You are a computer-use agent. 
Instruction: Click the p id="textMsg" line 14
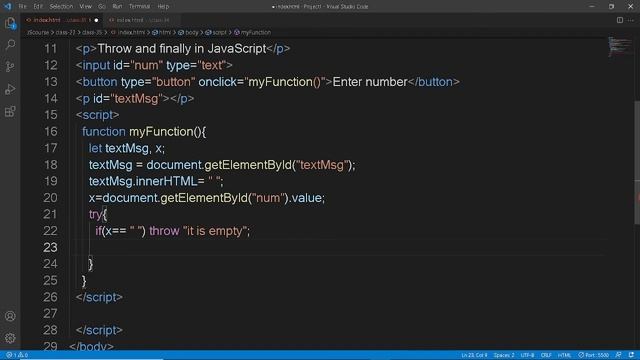click(x=135, y=98)
